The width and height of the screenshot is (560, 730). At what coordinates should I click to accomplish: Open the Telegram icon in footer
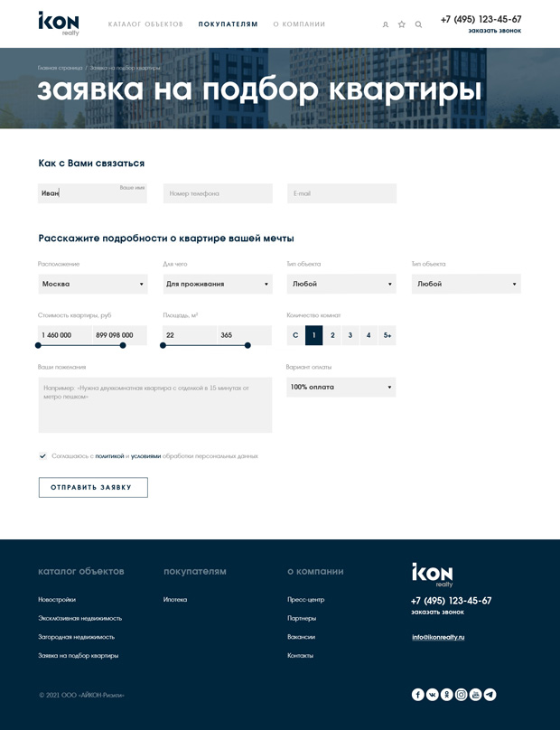490,695
